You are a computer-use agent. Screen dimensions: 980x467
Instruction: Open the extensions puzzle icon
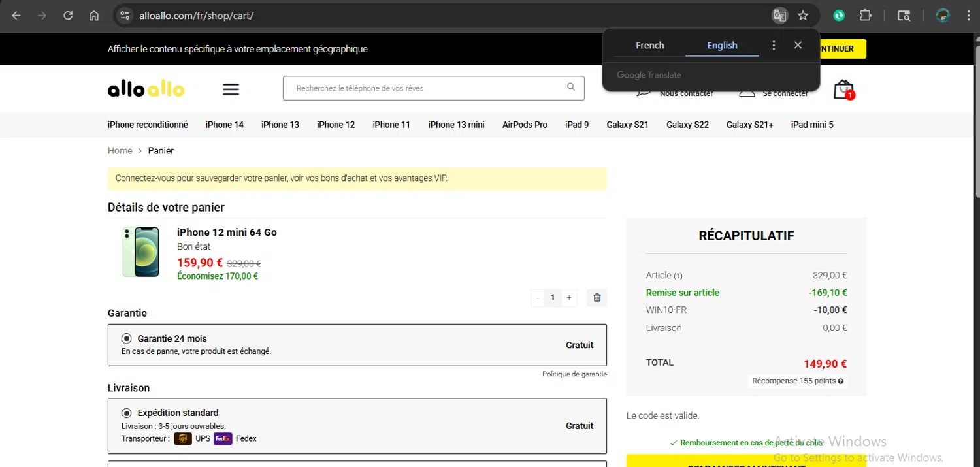[x=866, y=16]
